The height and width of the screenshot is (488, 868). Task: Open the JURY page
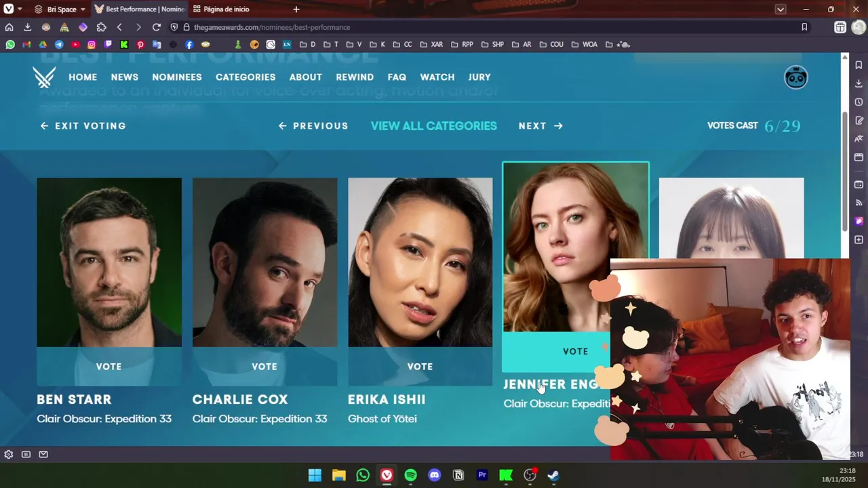point(479,77)
